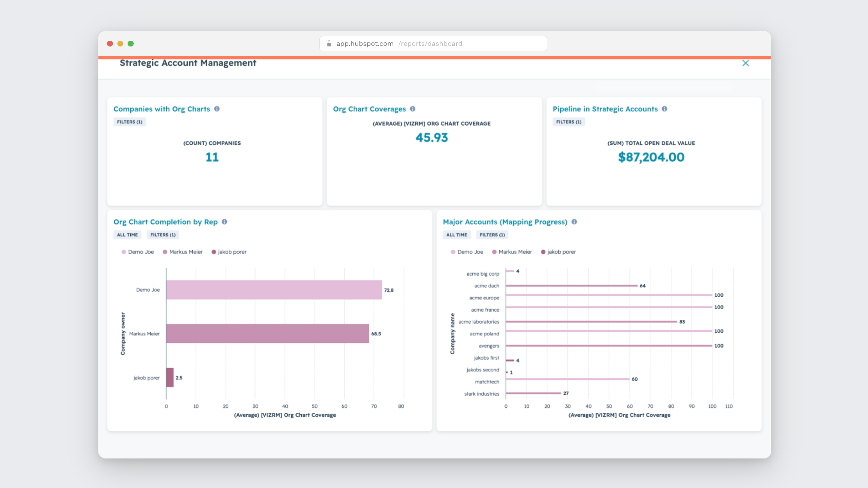
Task: Click the 'acme big corp' axis label
Action: pyautogui.click(x=483, y=274)
